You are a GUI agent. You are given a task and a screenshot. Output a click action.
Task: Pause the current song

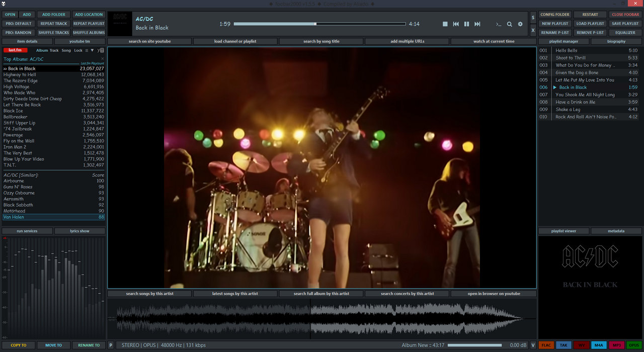pyautogui.click(x=466, y=24)
